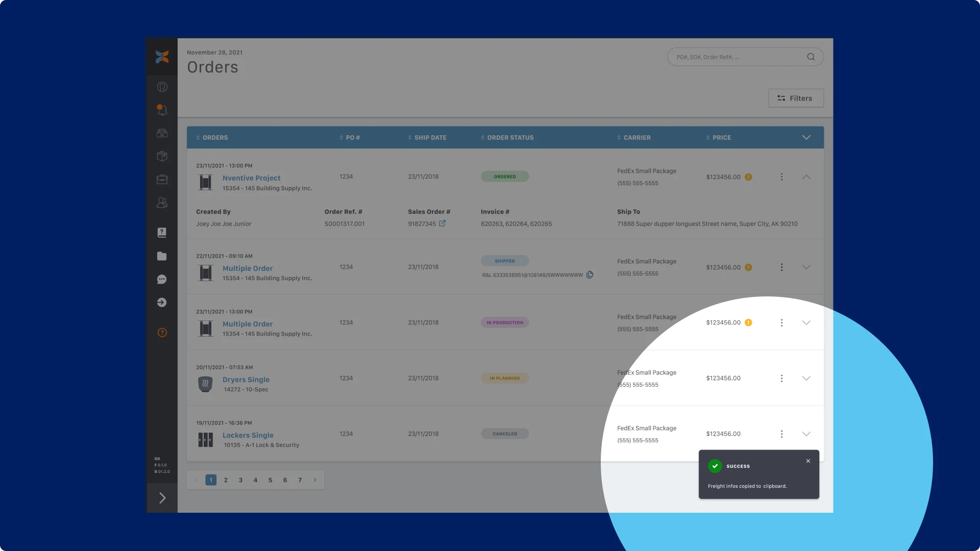980x551 pixels.
Task: Click the copy freight info icon on Multiple Order
Action: pyautogui.click(x=589, y=274)
